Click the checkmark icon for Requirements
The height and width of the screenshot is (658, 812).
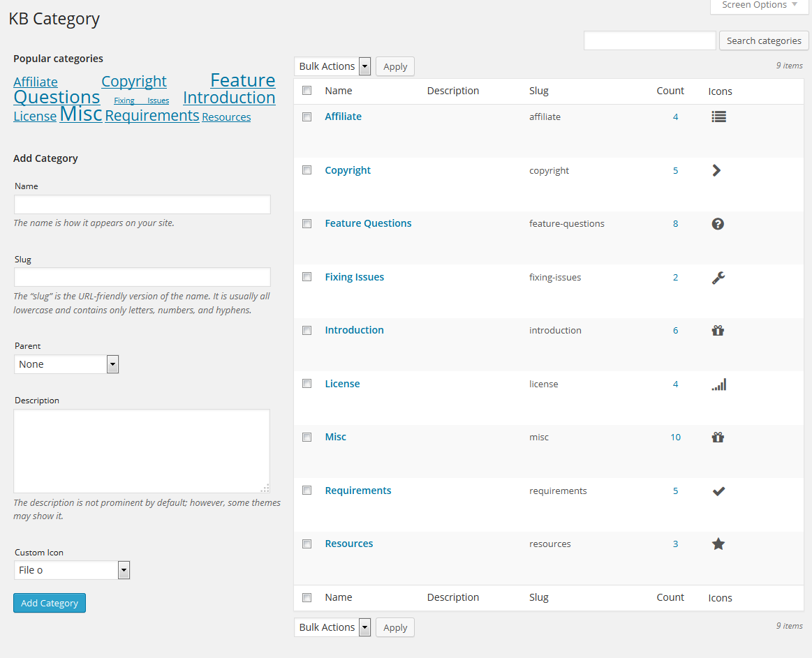click(718, 491)
